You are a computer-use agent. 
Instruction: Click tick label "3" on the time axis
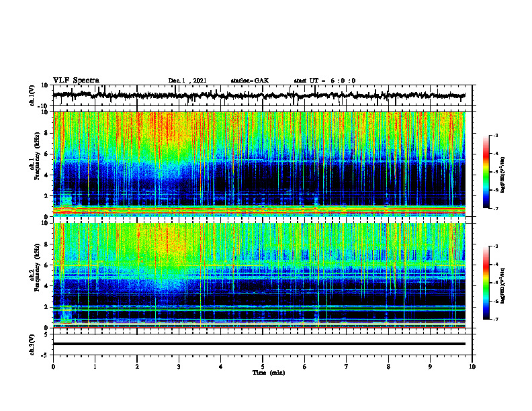tap(179, 367)
